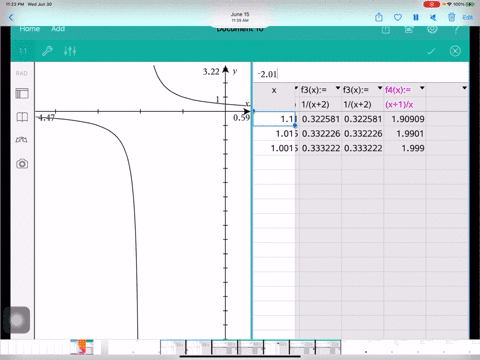The image size is (480, 360).
Task: Open the TI-Nspire settings gear
Action: click(x=432, y=30)
